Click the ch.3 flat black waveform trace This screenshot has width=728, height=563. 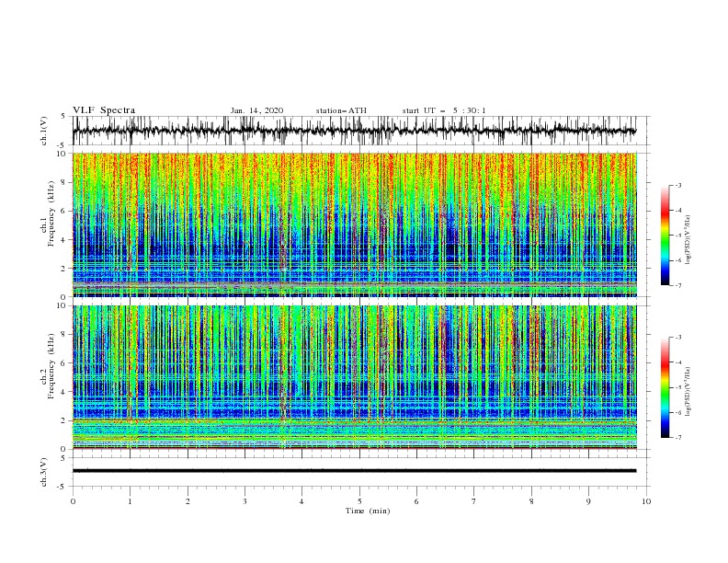coord(354,471)
